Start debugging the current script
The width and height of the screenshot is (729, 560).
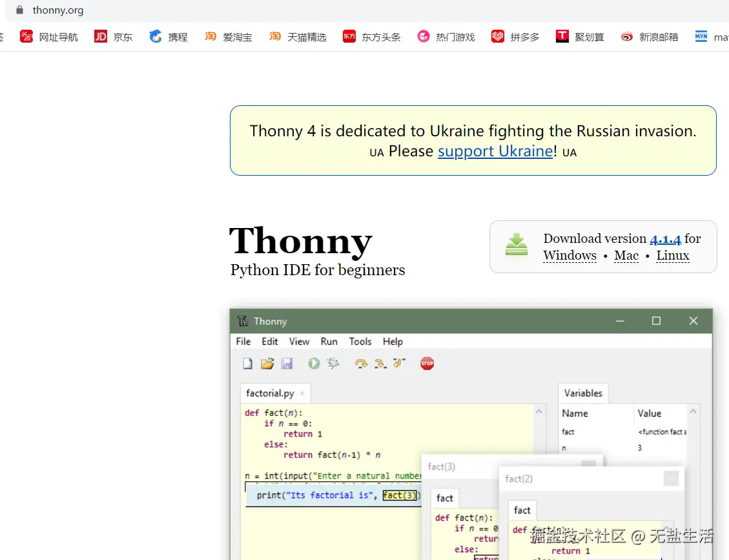point(334,363)
